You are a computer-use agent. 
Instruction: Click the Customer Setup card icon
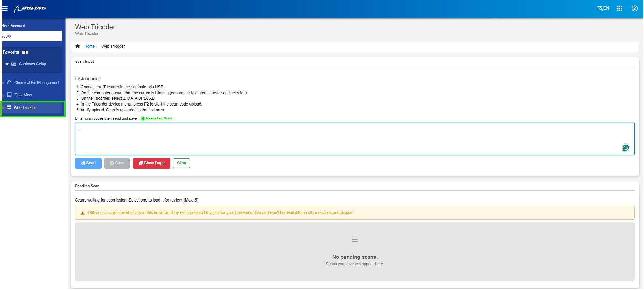(14, 64)
